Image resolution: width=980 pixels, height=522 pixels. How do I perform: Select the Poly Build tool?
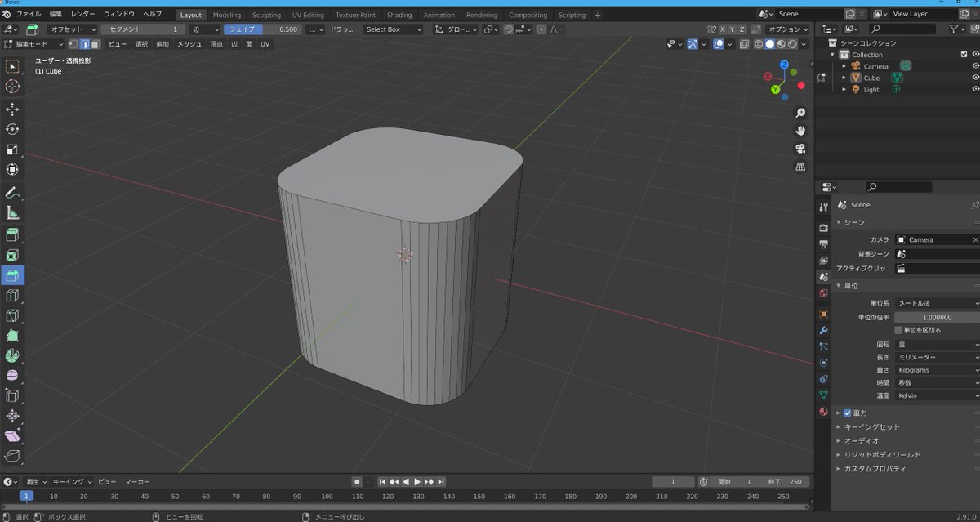click(x=12, y=336)
